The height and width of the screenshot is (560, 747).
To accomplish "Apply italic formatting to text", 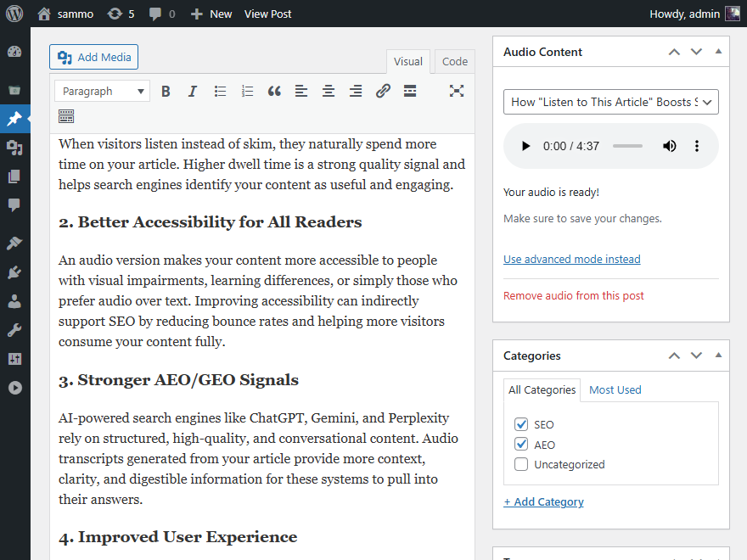I will (193, 91).
